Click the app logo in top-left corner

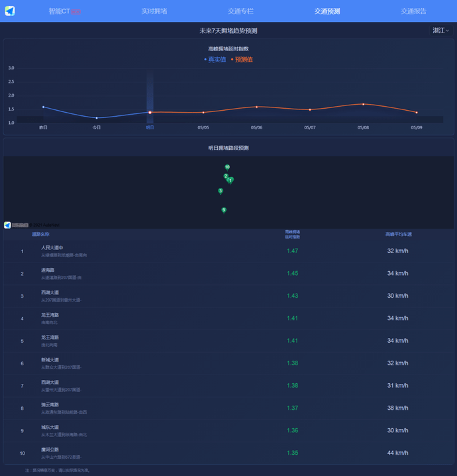point(10,11)
